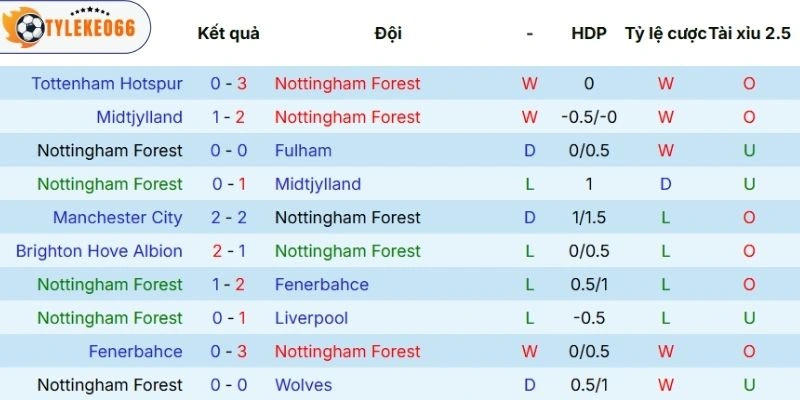Click the Midtjylland home team in second row

(139, 117)
